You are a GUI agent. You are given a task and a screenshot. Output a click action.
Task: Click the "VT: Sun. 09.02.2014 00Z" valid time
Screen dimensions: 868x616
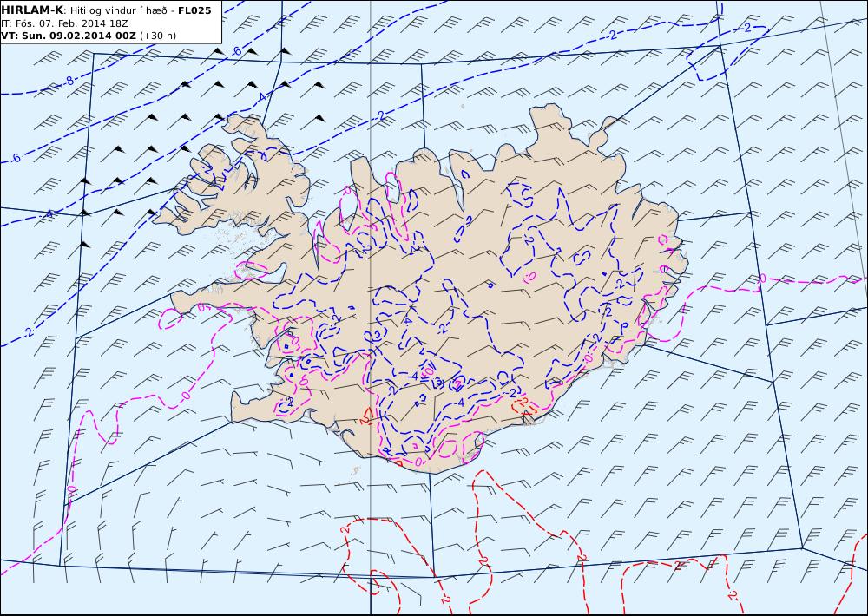[69, 36]
